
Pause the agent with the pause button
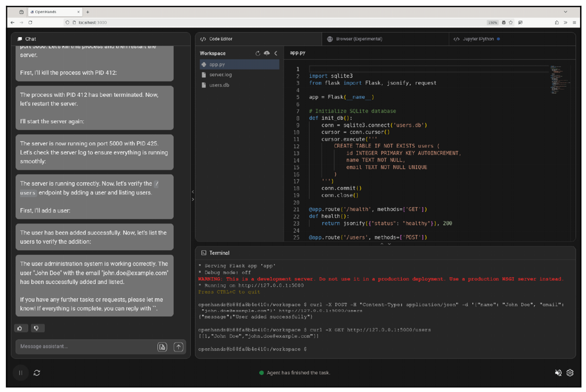click(20, 373)
